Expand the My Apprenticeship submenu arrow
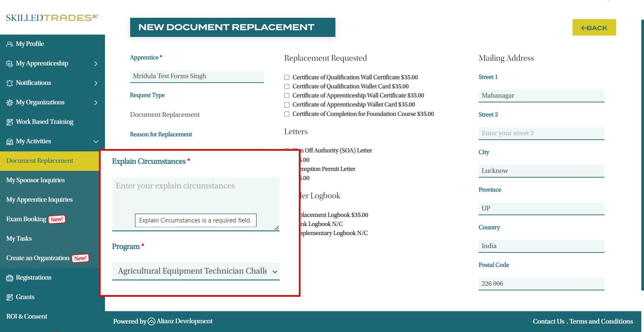This screenshot has height=332, width=644. point(96,64)
